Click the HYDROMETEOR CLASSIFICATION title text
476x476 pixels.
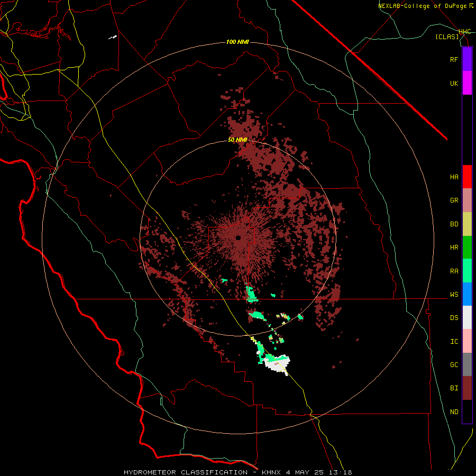[186, 472]
